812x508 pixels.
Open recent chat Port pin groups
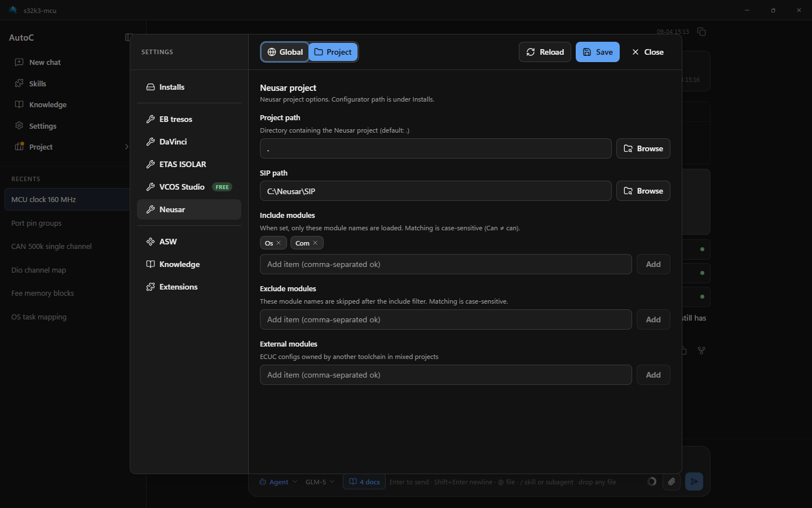pos(67,223)
